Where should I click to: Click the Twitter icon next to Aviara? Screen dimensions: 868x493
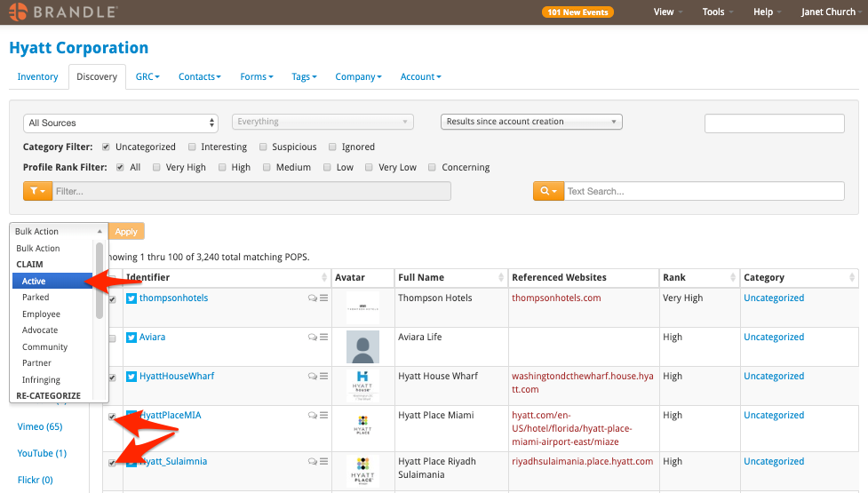pyautogui.click(x=131, y=338)
